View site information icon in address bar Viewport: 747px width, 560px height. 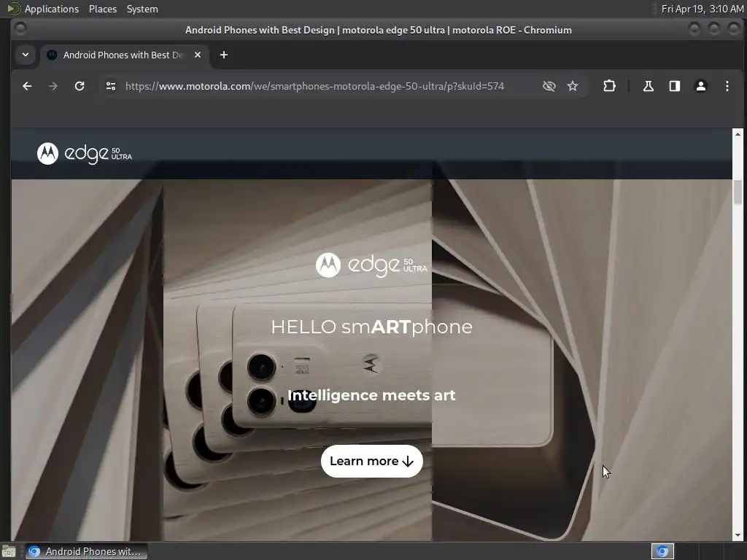pos(111,86)
